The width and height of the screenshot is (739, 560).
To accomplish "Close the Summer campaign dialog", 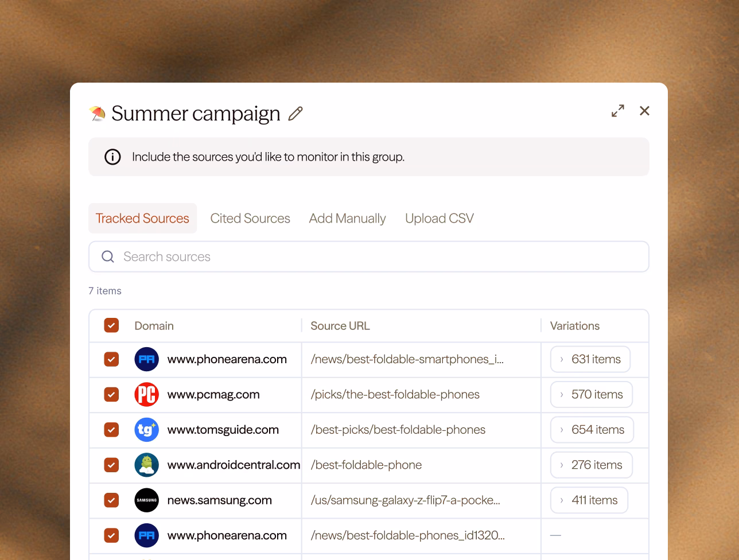I will tap(645, 111).
